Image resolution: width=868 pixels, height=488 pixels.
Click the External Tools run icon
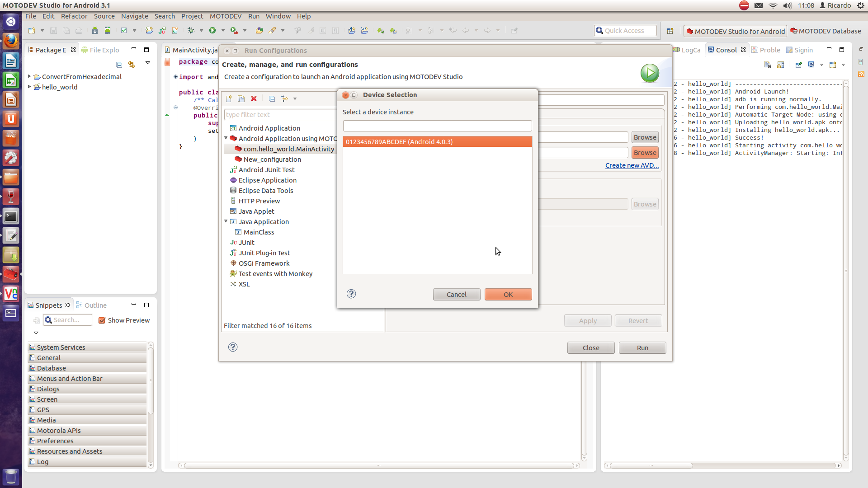click(234, 30)
